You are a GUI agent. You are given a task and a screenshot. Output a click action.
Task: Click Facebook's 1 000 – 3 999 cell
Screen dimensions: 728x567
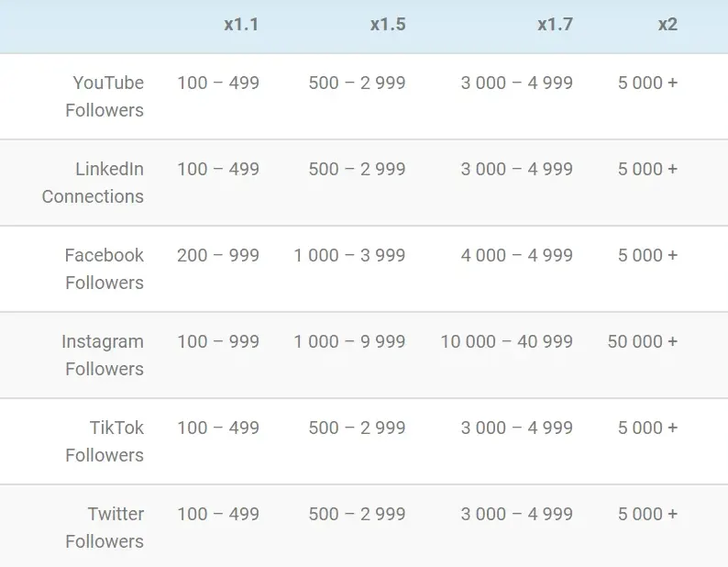click(349, 256)
